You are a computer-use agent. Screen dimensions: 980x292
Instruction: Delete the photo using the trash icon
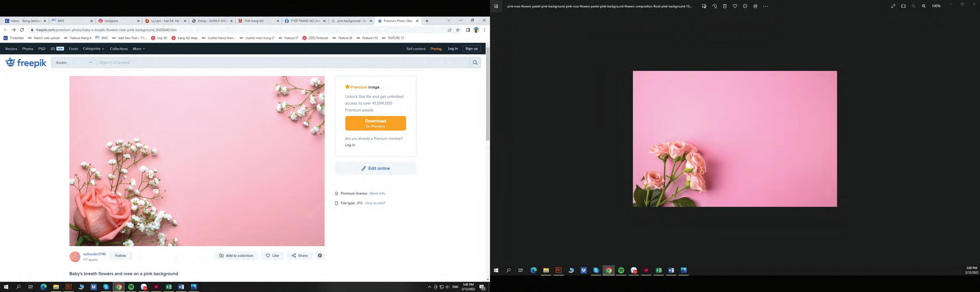pyautogui.click(x=725, y=6)
